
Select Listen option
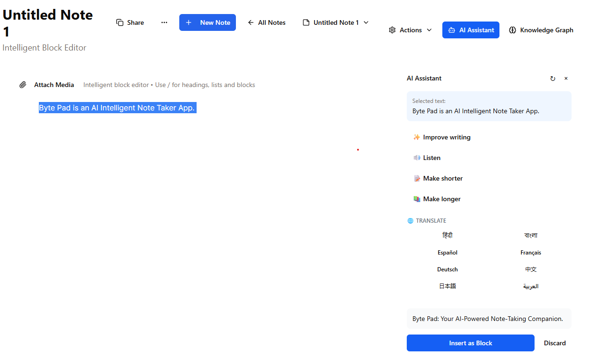tap(489, 158)
